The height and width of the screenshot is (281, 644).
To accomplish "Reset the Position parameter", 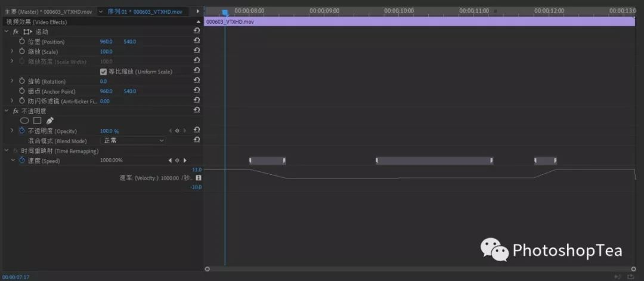I will click(x=197, y=40).
